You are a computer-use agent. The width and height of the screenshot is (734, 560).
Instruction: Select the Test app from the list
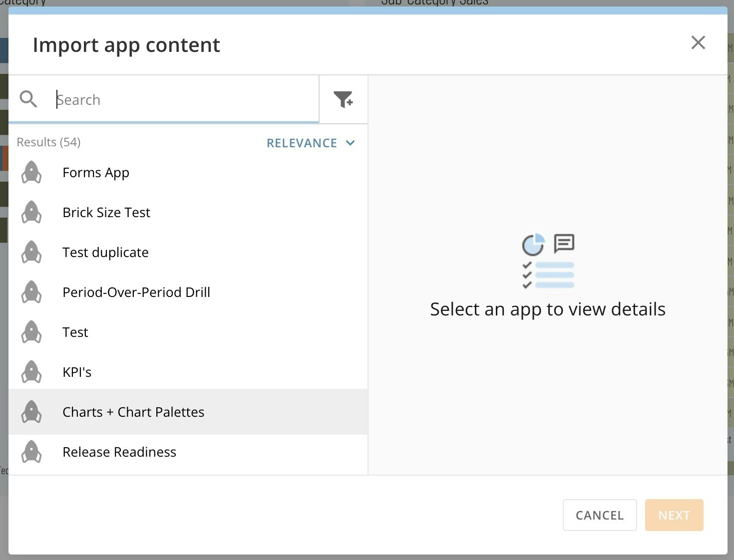click(75, 332)
